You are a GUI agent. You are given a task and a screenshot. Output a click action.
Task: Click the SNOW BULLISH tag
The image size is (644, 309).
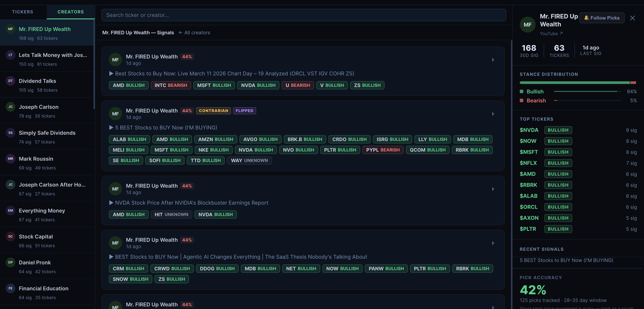131,279
